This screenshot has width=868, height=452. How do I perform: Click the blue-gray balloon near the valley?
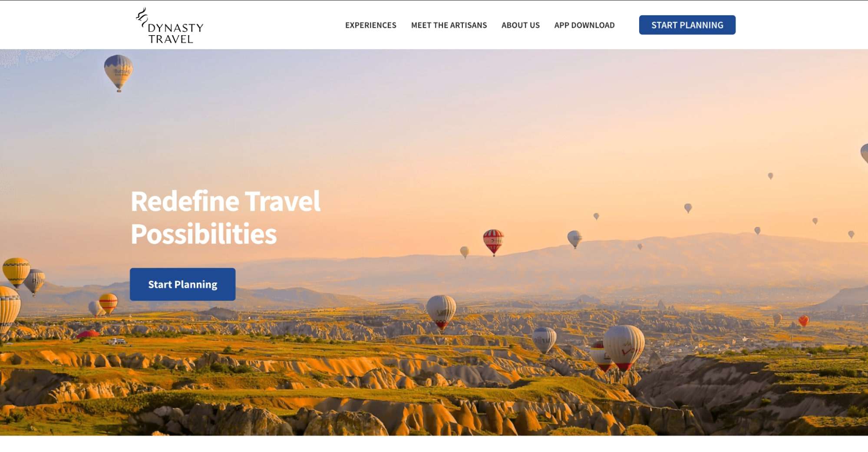pos(544,339)
